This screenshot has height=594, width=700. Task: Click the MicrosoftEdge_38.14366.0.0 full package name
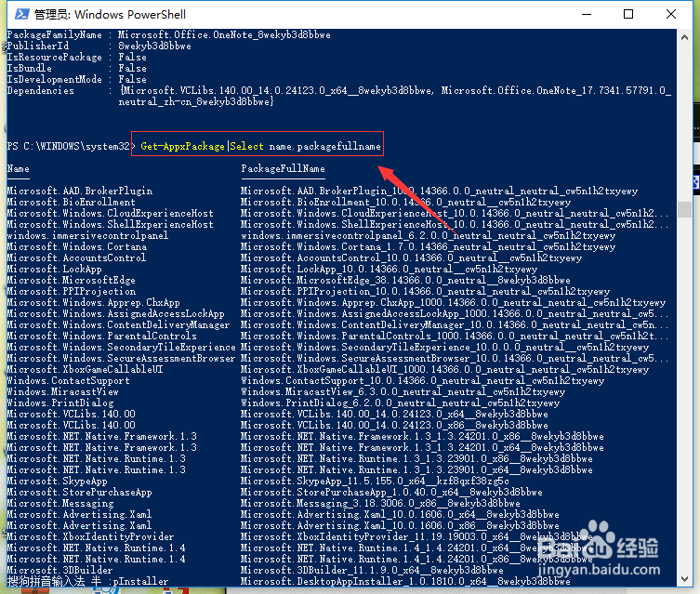click(x=406, y=280)
